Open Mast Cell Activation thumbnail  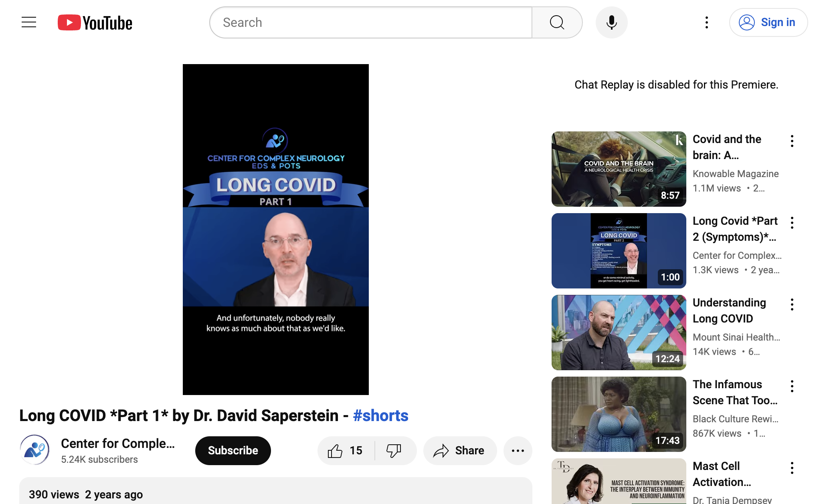click(x=619, y=481)
